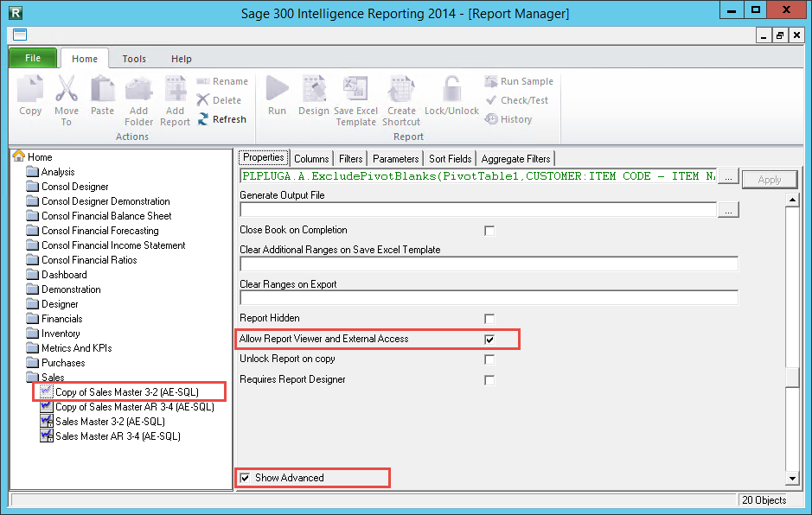Screen dimensions: 812x515
Task: Choose Rename in Actions group
Action: tap(223, 81)
